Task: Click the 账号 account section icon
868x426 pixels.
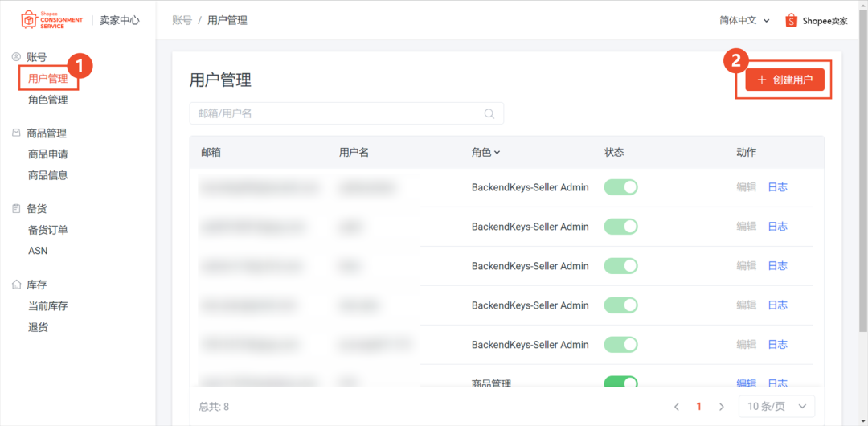Action: [x=16, y=57]
